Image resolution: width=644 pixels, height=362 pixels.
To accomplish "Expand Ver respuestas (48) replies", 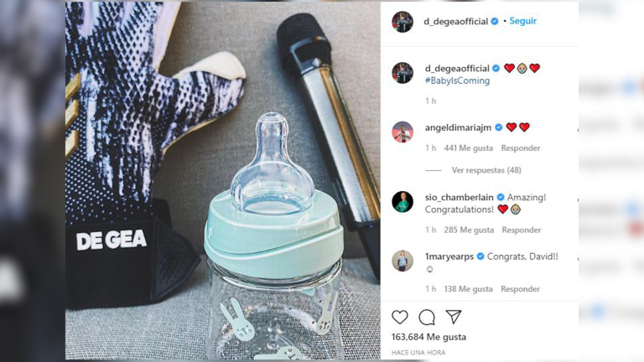I will pos(486,170).
